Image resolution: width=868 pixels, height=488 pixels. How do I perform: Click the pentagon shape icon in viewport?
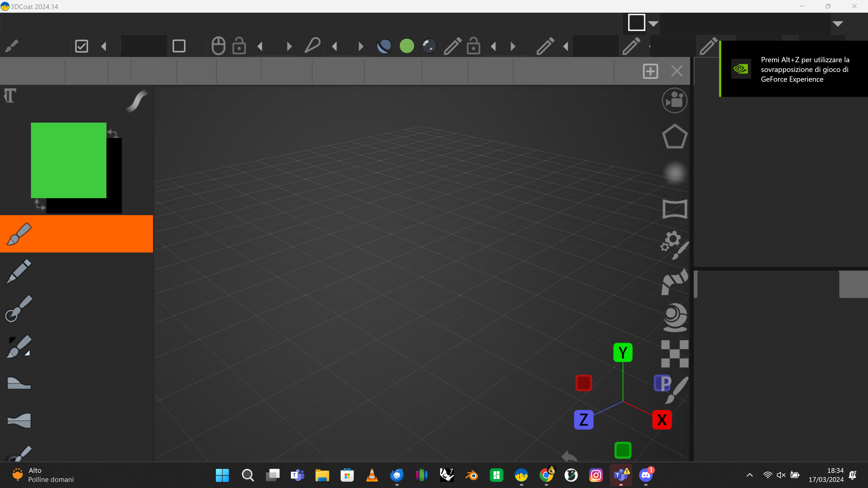click(x=674, y=137)
